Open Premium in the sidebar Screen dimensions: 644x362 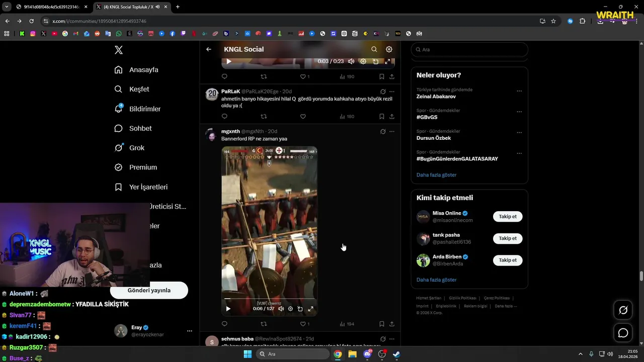coord(135,167)
